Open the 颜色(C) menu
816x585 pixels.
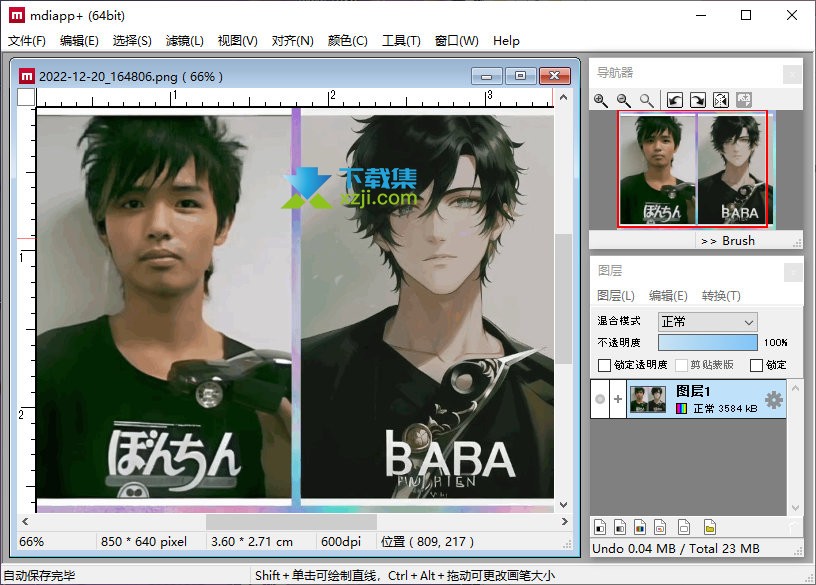coord(348,41)
